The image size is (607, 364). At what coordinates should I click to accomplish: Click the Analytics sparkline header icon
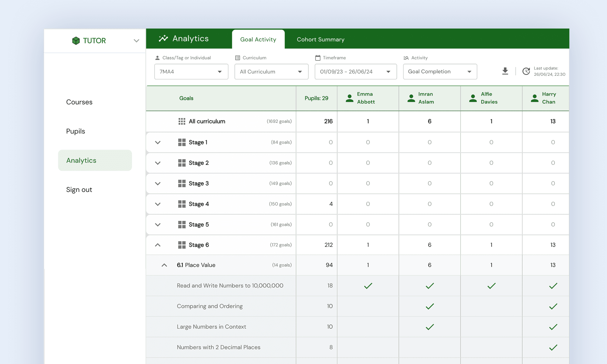[163, 39]
